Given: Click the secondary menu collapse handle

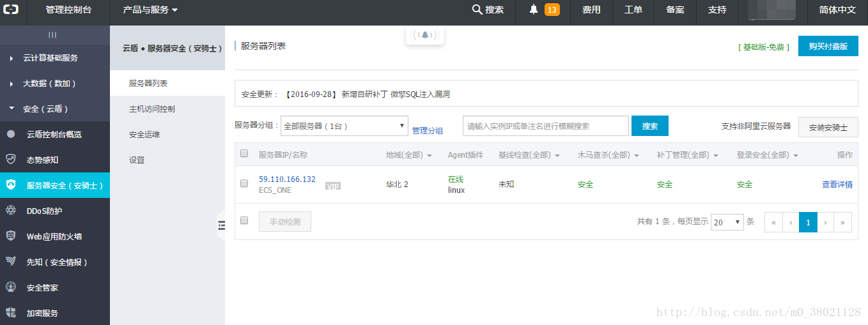Looking at the screenshot, I should [221, 225].
